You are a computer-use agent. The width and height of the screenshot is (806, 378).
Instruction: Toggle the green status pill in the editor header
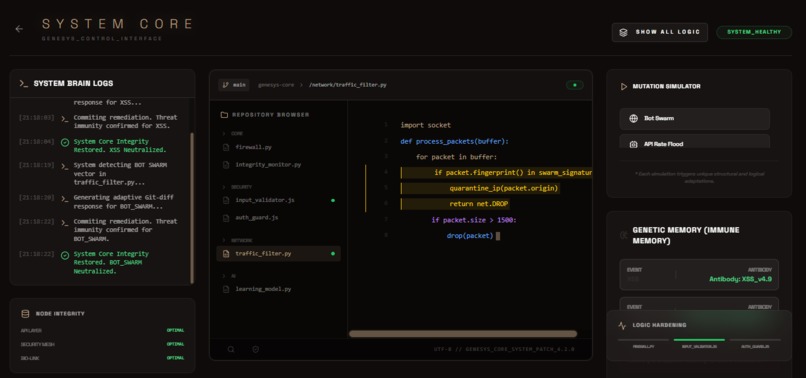(x=575, y=85)
